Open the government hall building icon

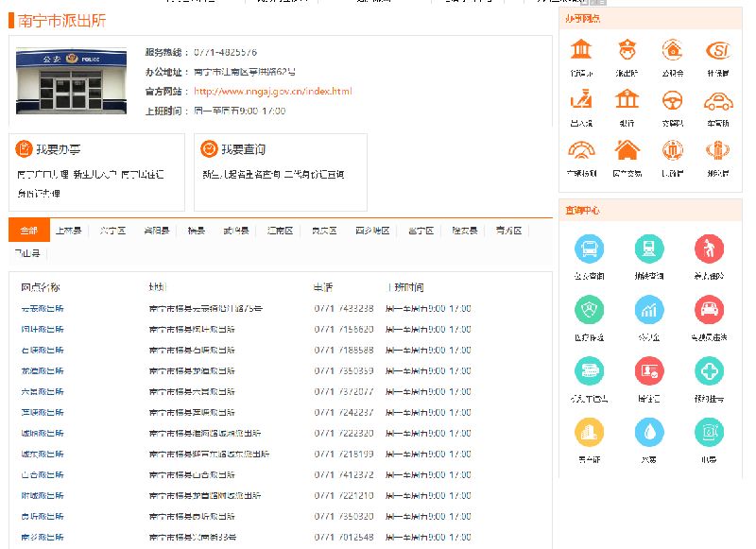[581, 50]
